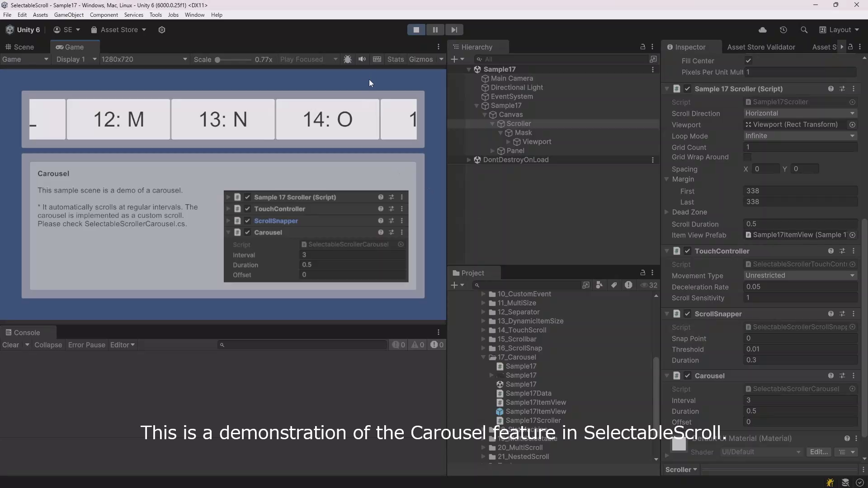Open Undo History icon
Screen dimensions: 868x488
tap(783, 30)
